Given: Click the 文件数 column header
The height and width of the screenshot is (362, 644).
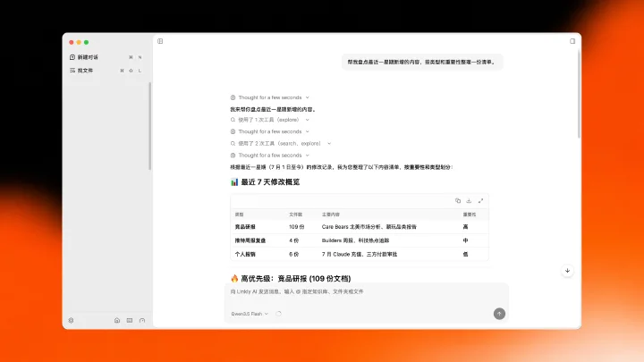Looking at the screenshot, I should coord(295,215).
